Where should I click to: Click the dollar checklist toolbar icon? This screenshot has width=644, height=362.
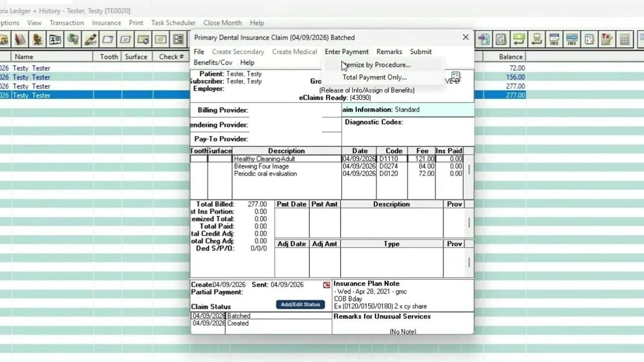(x=589, y=39)
